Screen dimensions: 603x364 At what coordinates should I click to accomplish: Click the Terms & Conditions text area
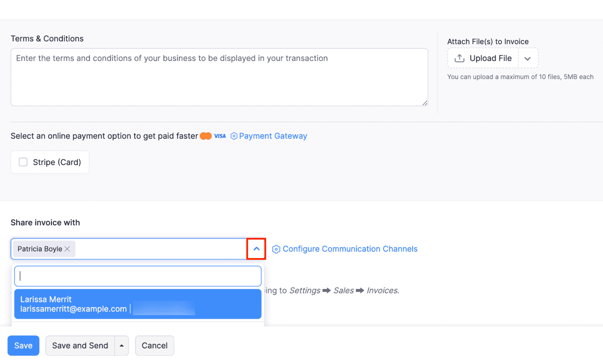(x=219, y=77)
